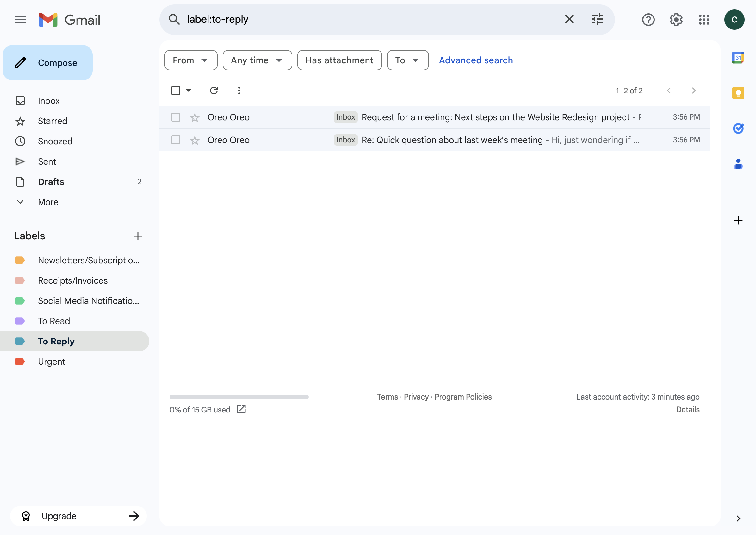756x535 pixels.
Task: Open Google apps grid launcher
Action: 704,20
